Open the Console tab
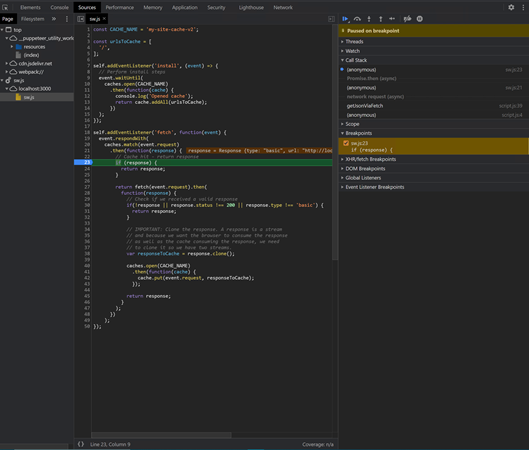 59,7
